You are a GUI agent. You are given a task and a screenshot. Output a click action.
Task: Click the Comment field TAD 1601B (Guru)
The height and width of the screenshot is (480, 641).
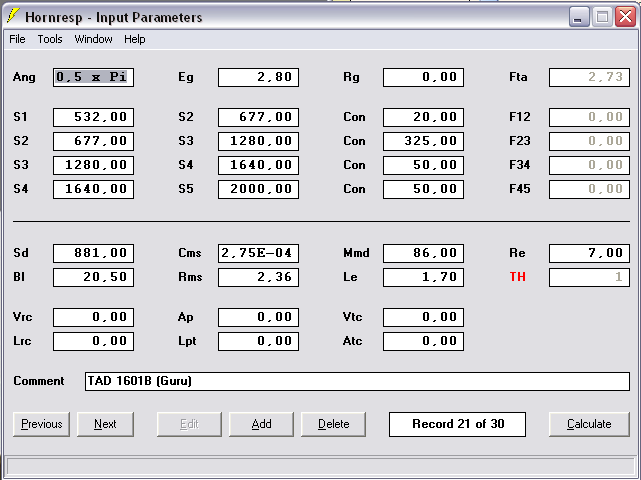click(357, 381)
